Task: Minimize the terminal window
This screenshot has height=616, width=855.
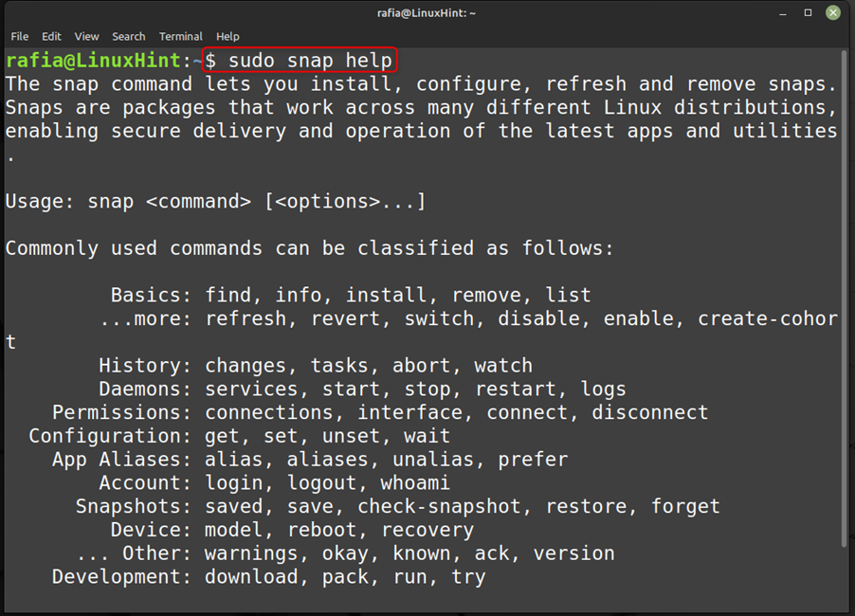Action: [783, 13]
